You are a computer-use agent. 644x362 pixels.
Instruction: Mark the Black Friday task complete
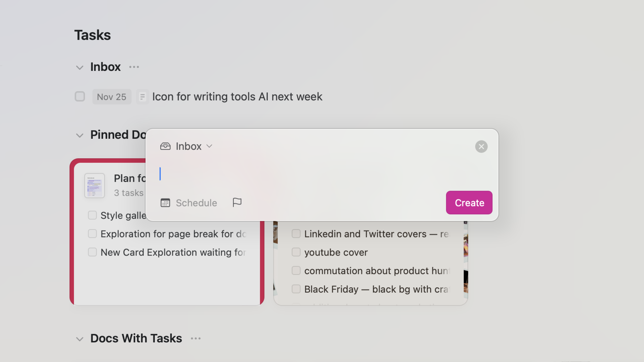click(296, 289)
